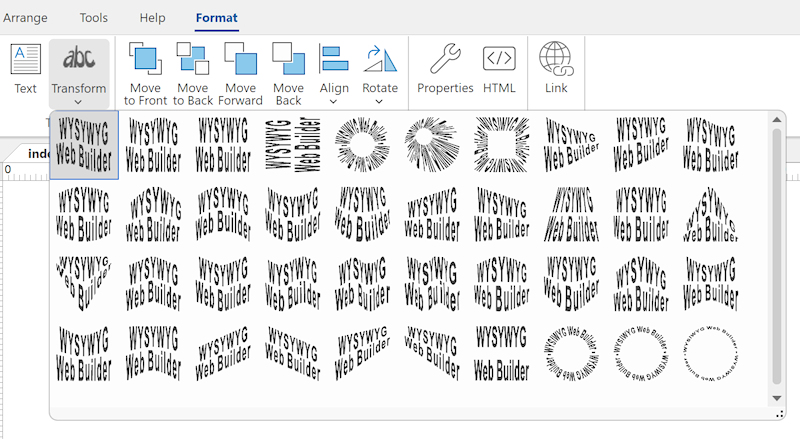Choose the plain transform with wide line spacing
The height and width of the screenshot is (439, 800).
click(502, 354)
